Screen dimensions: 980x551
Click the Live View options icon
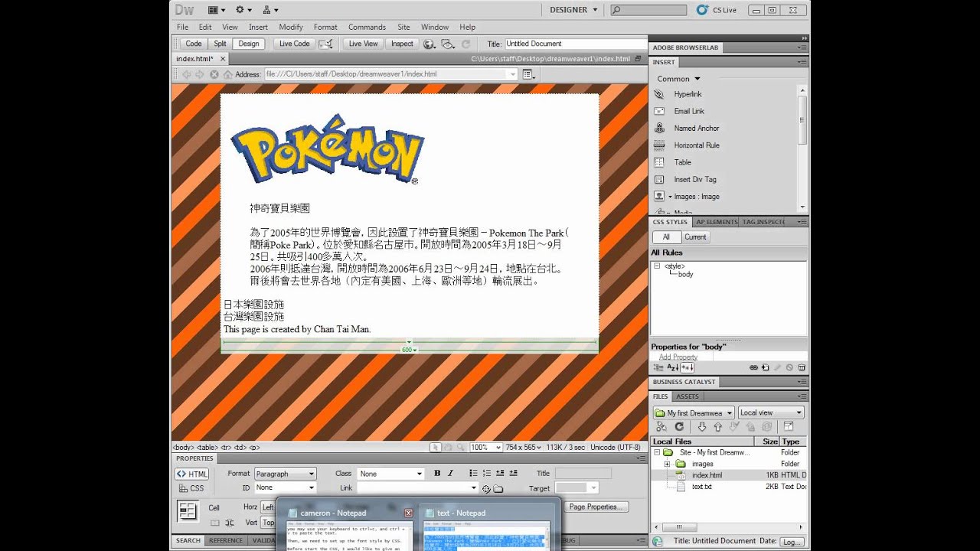528,74
